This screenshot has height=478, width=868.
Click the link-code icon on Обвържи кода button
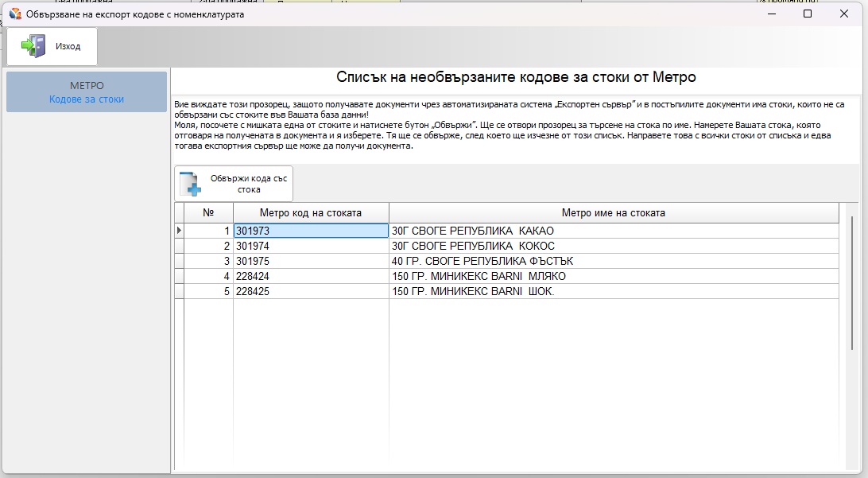191,184
